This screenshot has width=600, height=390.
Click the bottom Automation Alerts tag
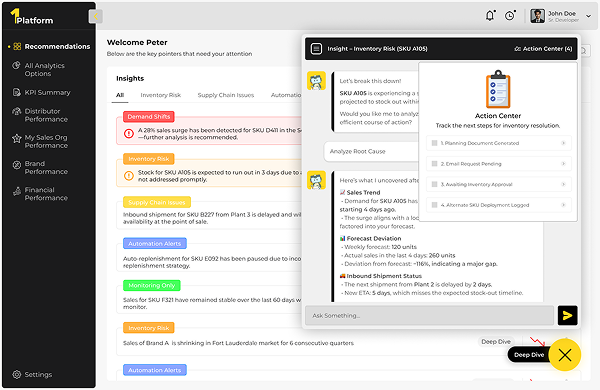(x=155, y=370)
